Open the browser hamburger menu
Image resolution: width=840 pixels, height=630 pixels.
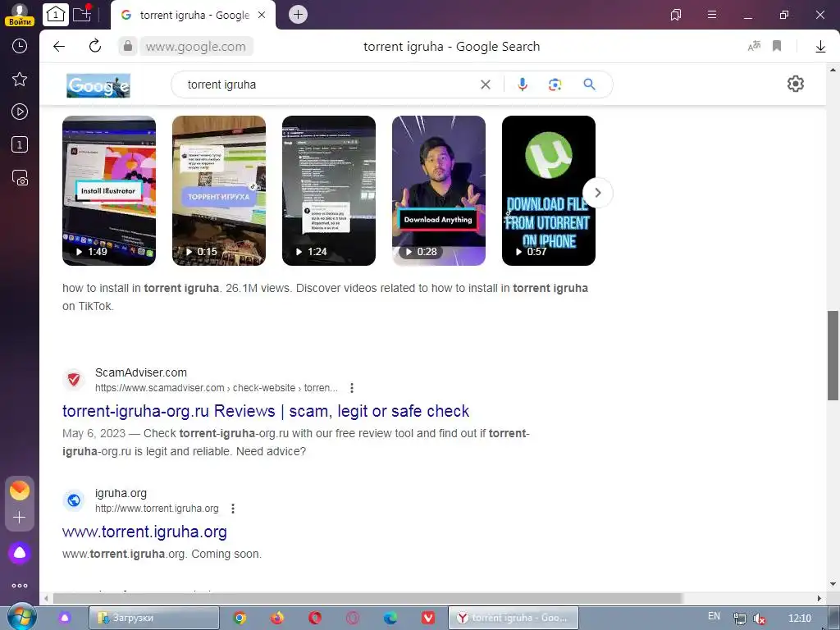pyautogui.click(x=712, y=15)
